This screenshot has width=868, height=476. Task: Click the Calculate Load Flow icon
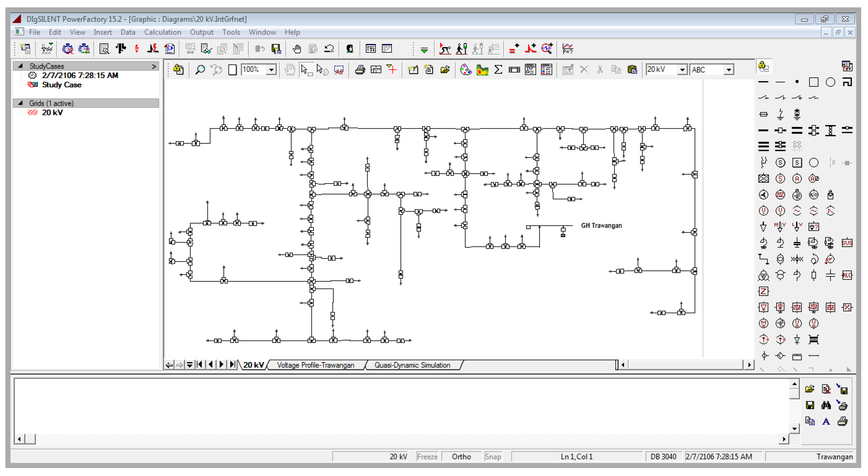coord(121,49)
